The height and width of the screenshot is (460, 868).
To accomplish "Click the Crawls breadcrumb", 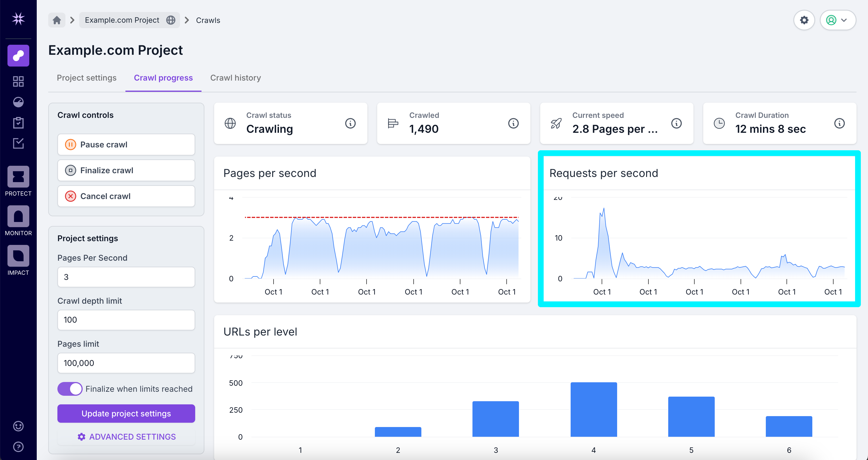I will pyautogui.click(x=208, y=20).
